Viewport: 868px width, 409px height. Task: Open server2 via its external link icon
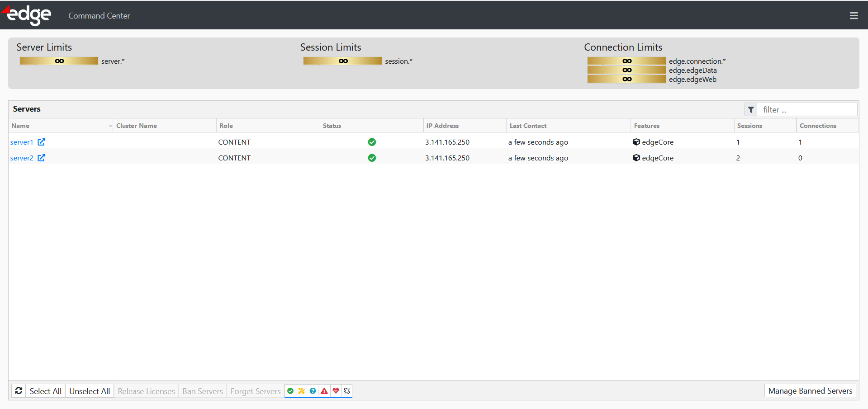pyautogui.click(x=41, y=158)
